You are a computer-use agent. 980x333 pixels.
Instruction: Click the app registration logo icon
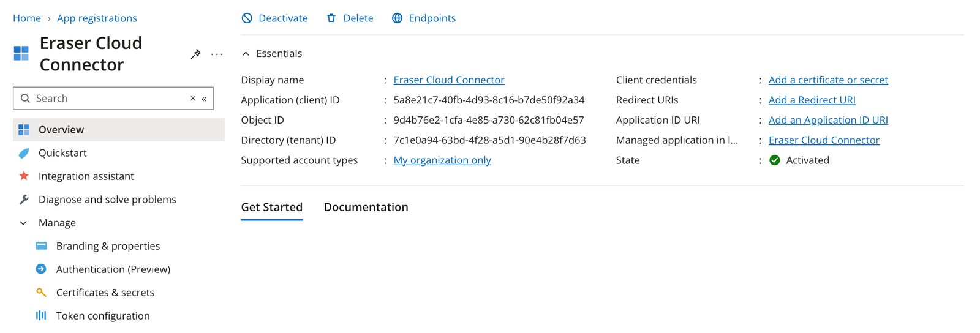21,53
